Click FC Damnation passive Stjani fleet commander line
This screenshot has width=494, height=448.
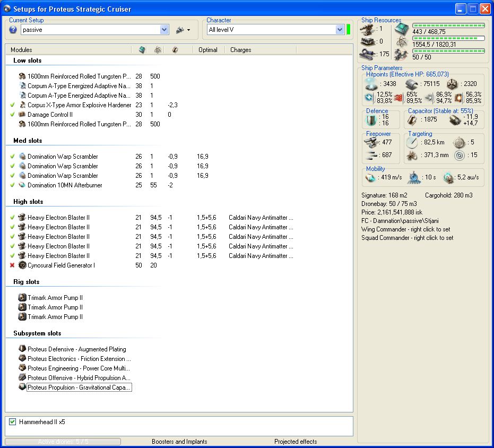click(400, 221)
